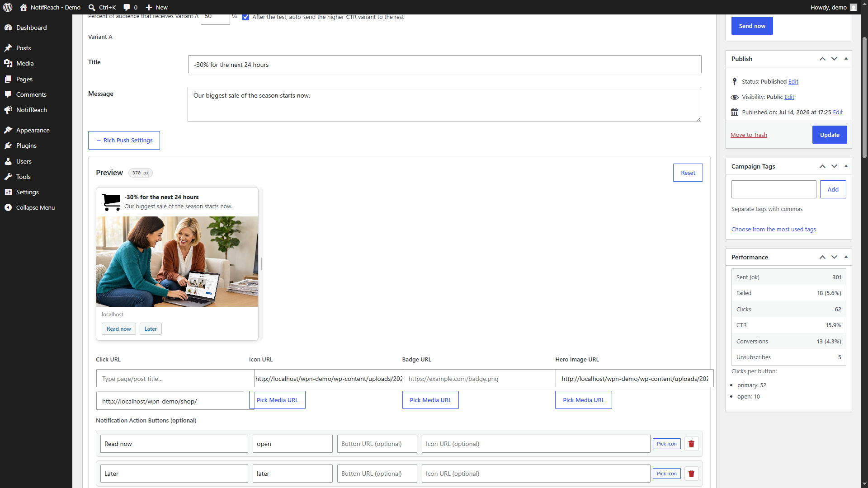Image resolution: width=868 pixels, height=488 pixels.
Task: Pick icon for the Read now button row
Action: click(666, 444)
